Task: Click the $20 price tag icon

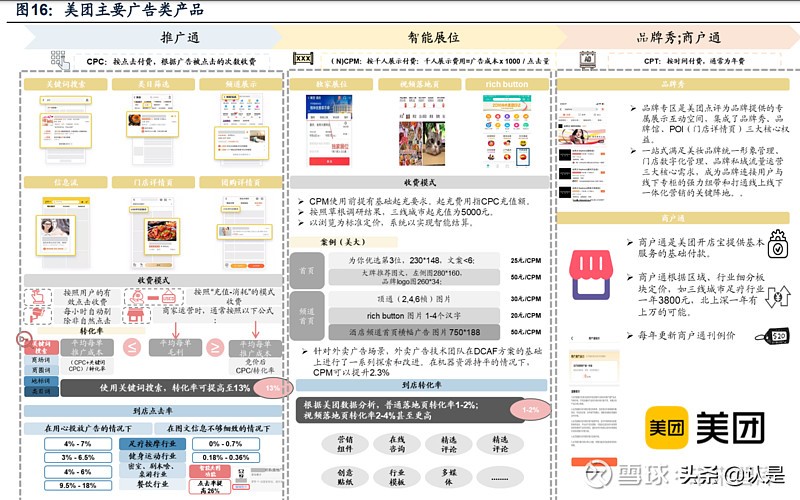Action: 771,336
